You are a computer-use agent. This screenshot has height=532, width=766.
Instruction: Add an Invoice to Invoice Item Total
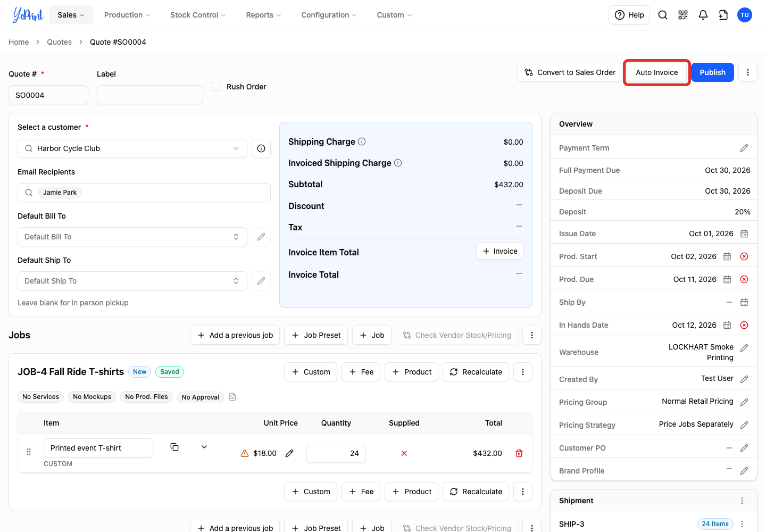click(x=500, y=251)
